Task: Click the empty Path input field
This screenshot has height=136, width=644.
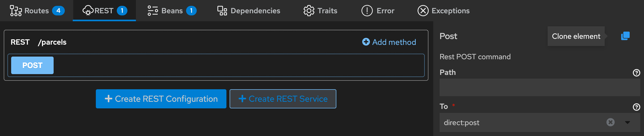Action: pos(539,87)
